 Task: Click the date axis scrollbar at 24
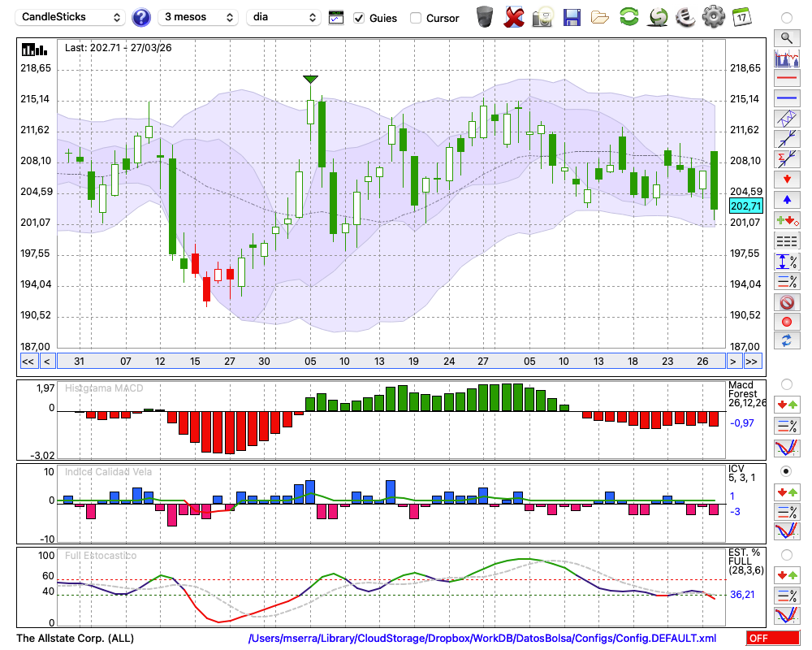449,362
